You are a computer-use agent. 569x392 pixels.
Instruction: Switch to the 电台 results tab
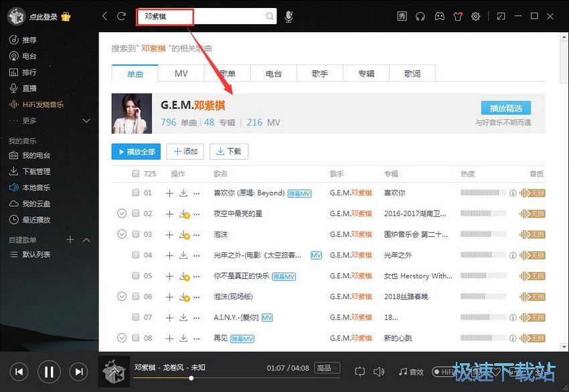274,74
